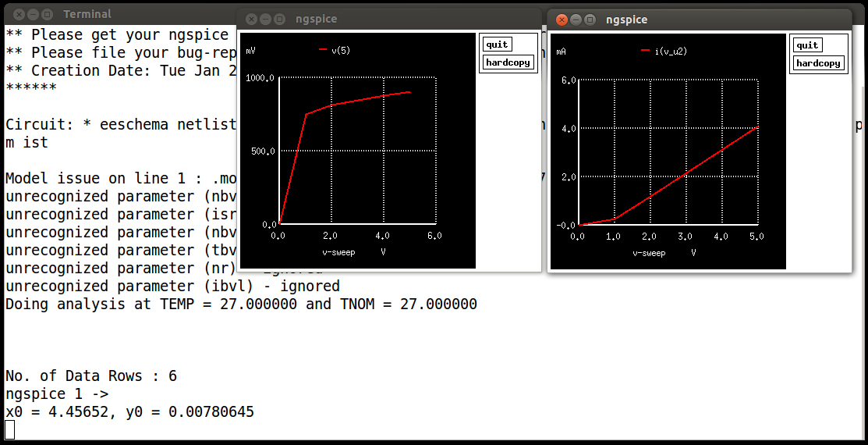Minimize the v(5) ngspice window
The height and width of the screenshot is (445, 868).
(266, 19)
